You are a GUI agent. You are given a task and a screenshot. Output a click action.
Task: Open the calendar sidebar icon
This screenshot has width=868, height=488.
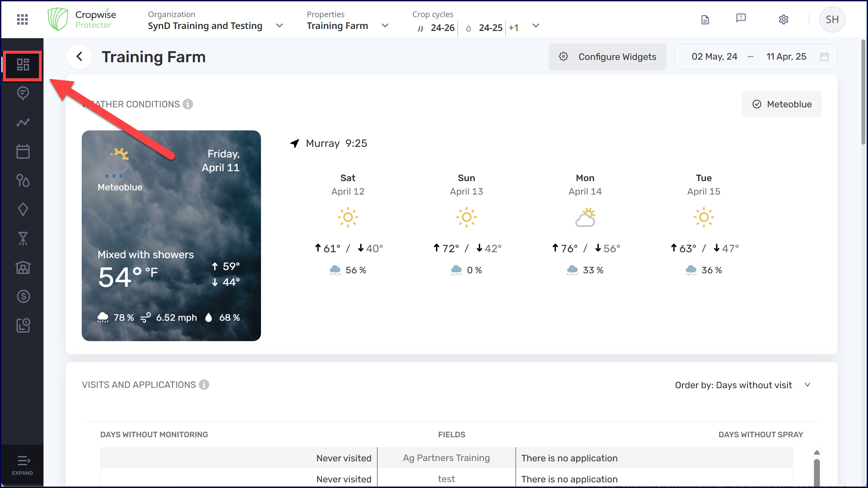click(23, 151)
